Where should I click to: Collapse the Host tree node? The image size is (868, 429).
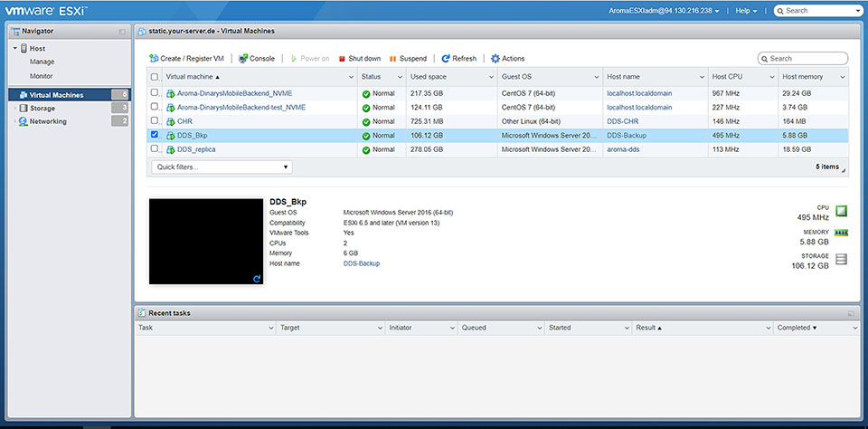click(x=14, y=48)
